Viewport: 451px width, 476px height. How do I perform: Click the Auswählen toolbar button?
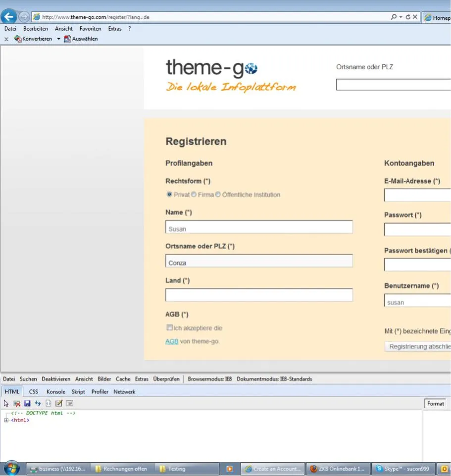pos(81,39)
